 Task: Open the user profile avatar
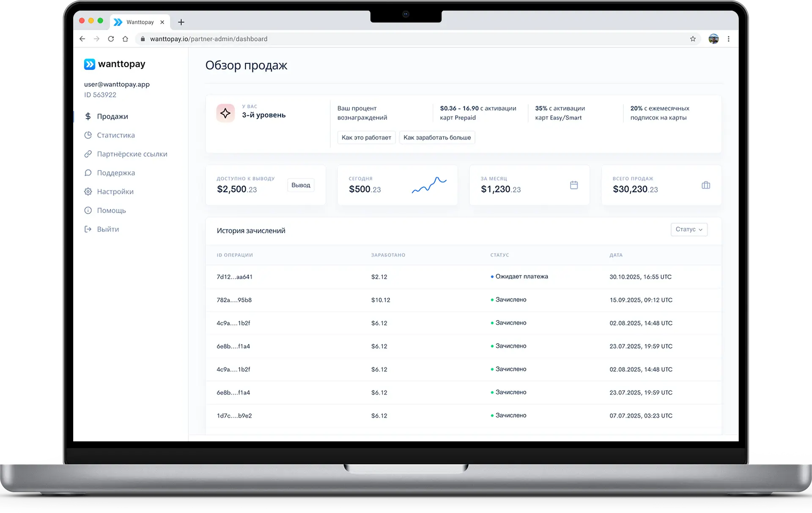pos(713,39)
